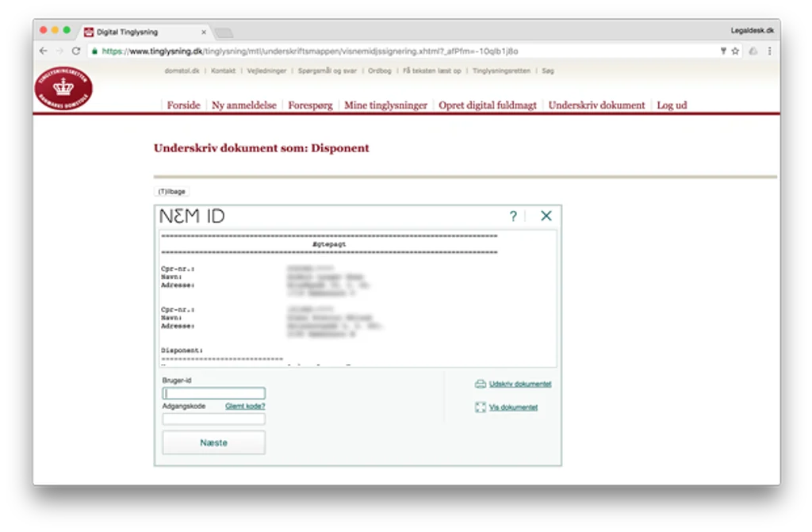Focus the Adgangskode password field

[x=214, y=419]
